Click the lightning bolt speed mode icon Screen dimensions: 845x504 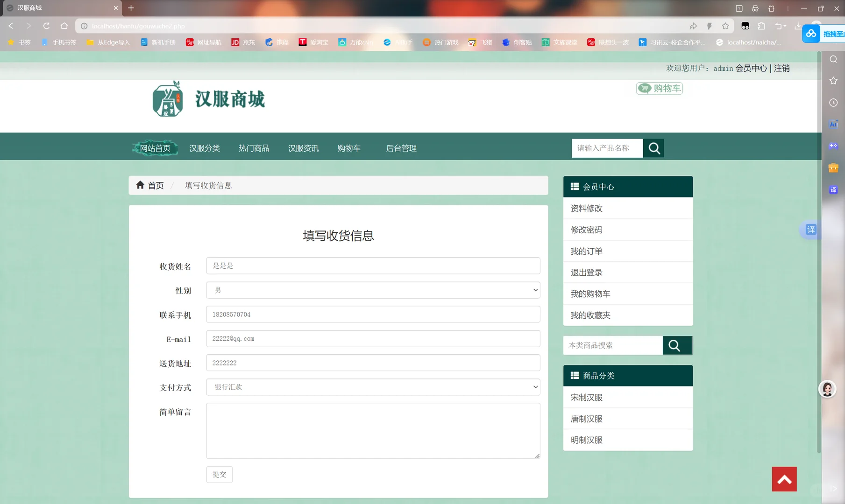point(710,26)
